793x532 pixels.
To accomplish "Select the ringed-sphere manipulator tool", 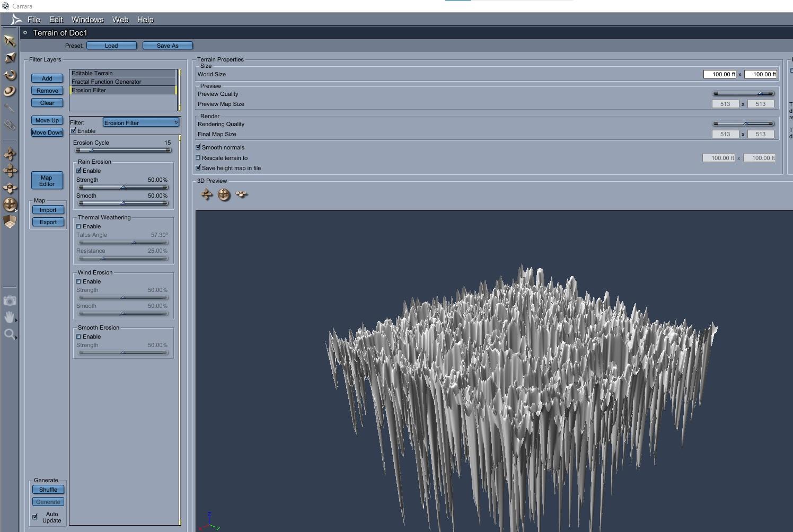I will (10, 91).
